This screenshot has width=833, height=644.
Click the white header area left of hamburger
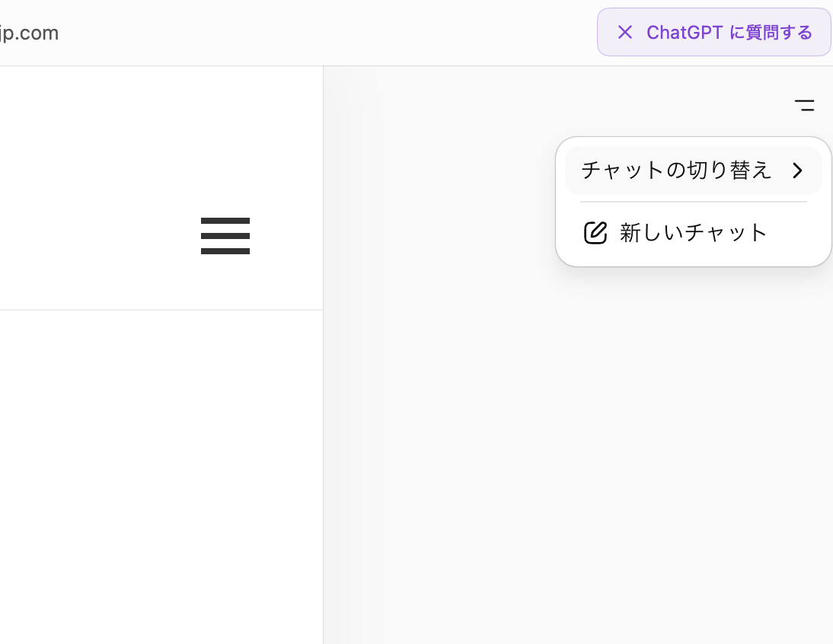pyautogui.click(x=91, y=190)
